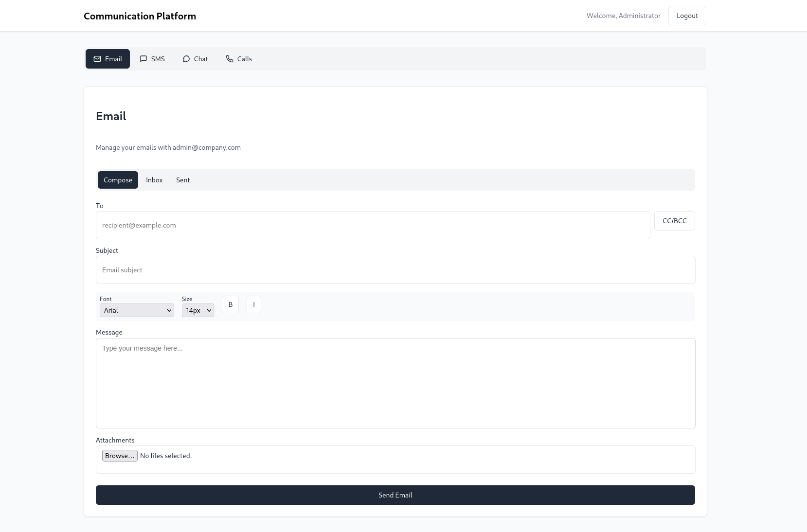Click Browse to attach a file
This screenshot has width=807, height=532.
pos(120,456)
